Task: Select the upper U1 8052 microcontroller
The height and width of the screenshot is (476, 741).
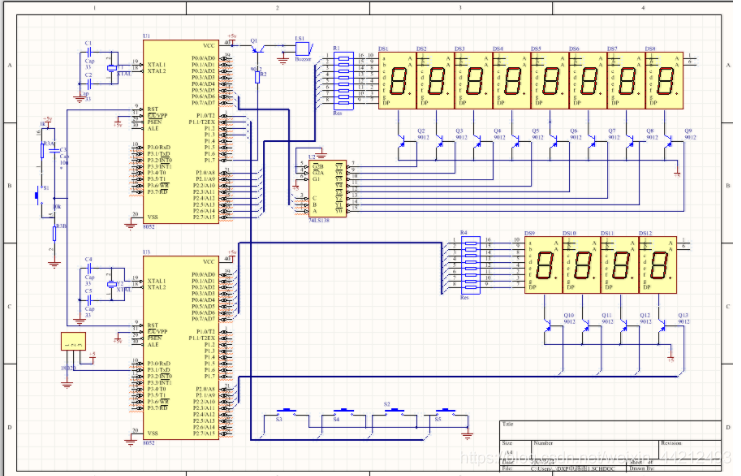Action: 180,131
